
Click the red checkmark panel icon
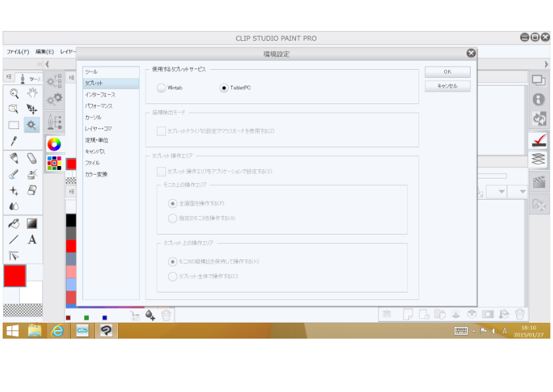539,140
